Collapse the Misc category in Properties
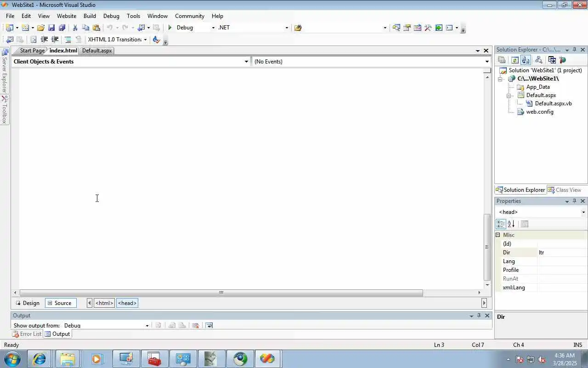 click(x=498, y=235)
